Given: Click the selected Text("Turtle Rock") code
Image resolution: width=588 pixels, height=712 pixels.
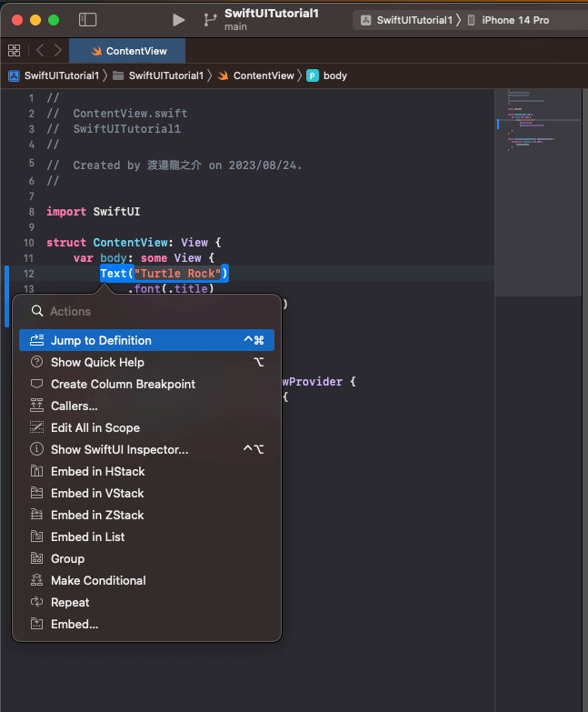Looking at the screenshot, I should 164,274.
